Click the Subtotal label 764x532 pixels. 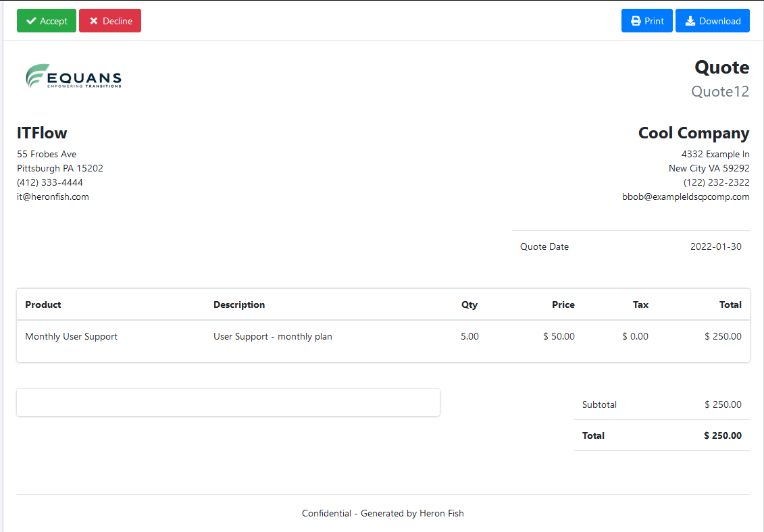tap(599, 404)
